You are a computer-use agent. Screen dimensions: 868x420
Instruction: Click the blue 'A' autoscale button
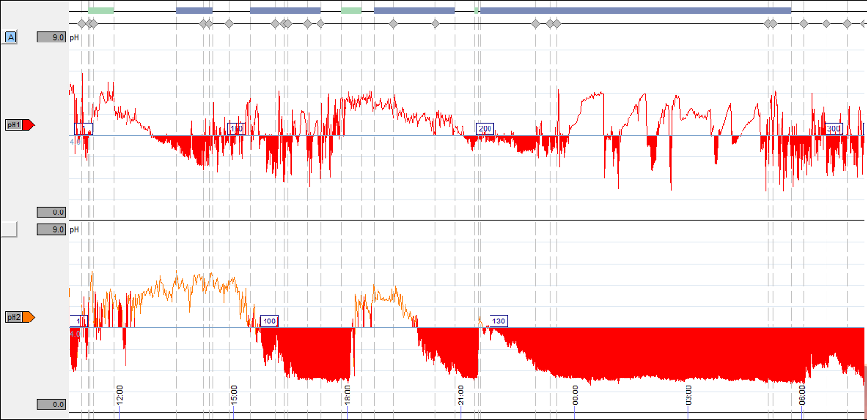click(x=11, y=38)
